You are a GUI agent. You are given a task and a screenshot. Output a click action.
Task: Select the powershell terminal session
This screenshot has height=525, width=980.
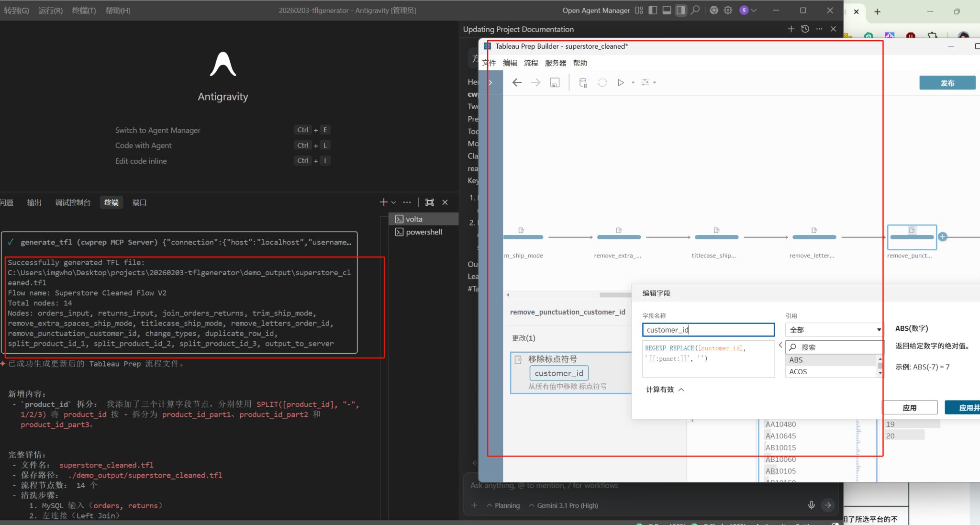423,232
